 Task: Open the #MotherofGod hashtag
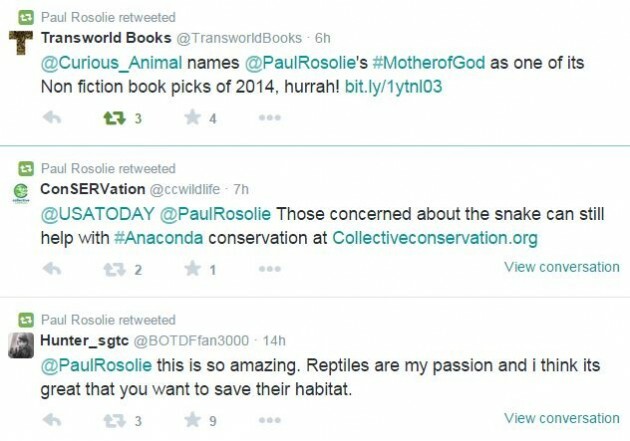pos(438,63)
